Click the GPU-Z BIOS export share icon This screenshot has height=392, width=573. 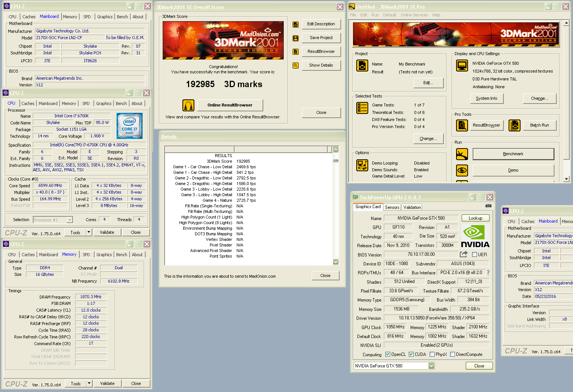pyautogui.click(x=464, y=254)
